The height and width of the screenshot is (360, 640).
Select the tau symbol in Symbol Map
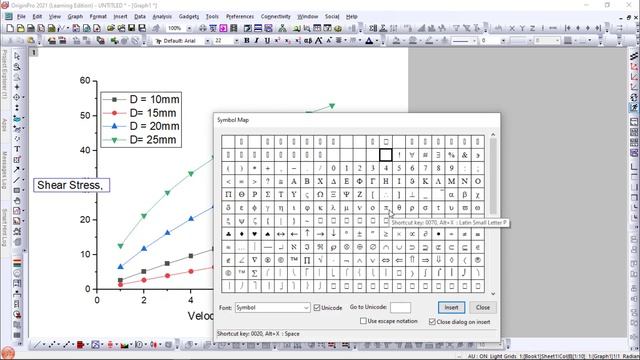(x=438, y=207)
